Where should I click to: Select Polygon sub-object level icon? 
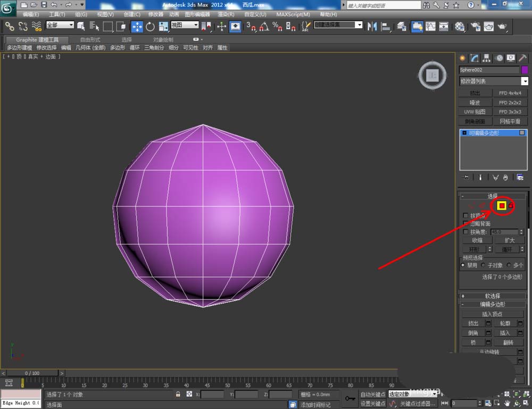coord(501,205)
